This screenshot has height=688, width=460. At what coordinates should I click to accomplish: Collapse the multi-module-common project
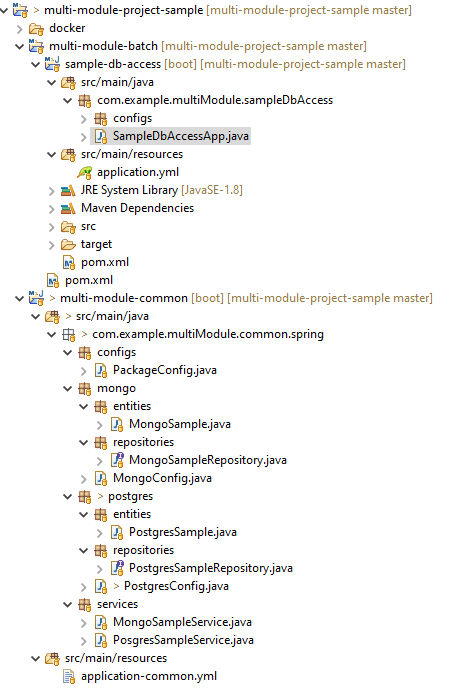(x=19, y=298)
